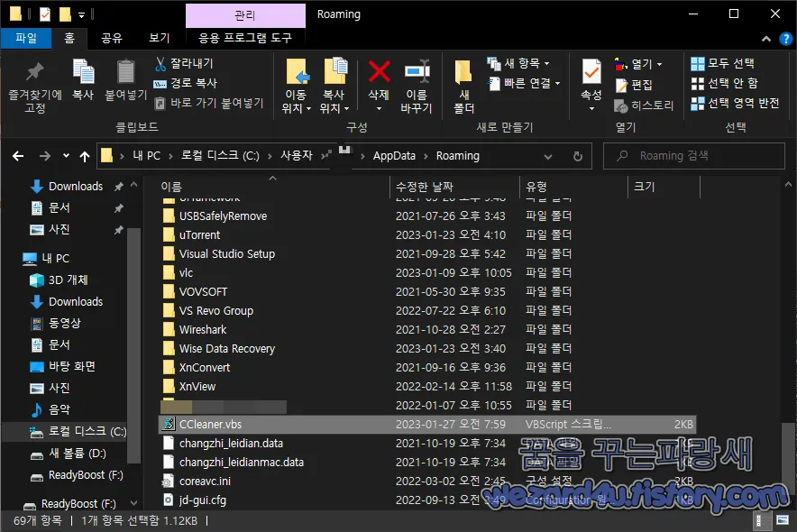This screenshot has width=797, height=532.
Task: Switch to the 홈 home tab
Action: coord(69,38)
